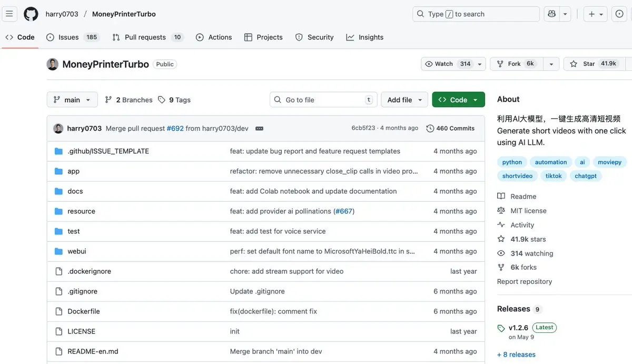632x364 pixels.
Task: Click the commit details ellipsis icon
Action: click(259, 129)
